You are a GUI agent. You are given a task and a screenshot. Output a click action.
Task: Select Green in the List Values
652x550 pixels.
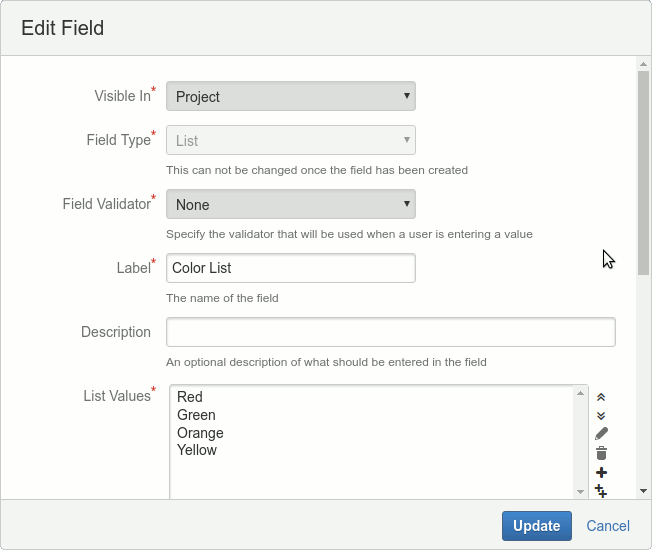[196, 415]
